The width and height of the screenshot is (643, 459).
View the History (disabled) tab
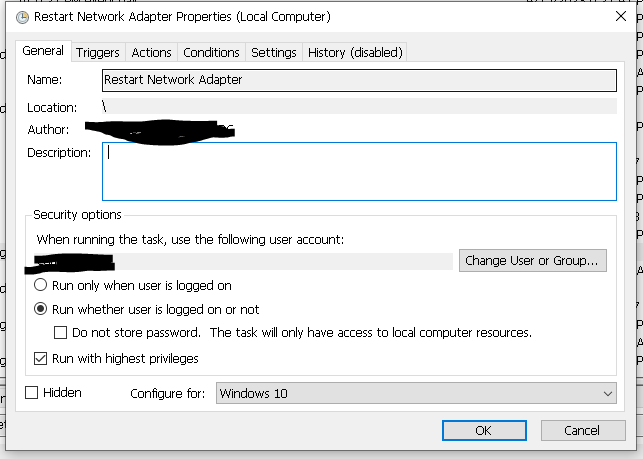coord(355,53)
